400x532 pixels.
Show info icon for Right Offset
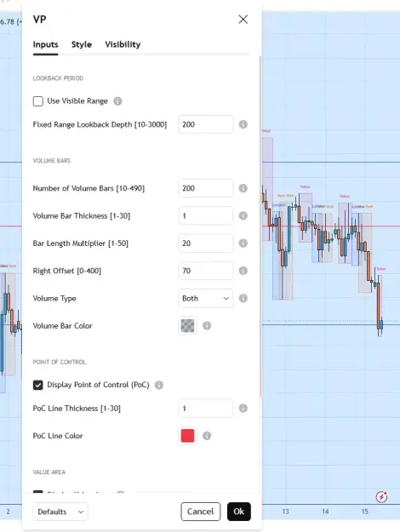pyautogui.click(x=243, y=271)
